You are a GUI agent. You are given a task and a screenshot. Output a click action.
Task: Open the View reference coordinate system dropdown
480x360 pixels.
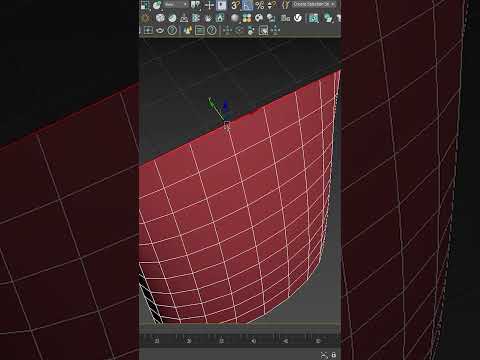[x=176, y=4]
